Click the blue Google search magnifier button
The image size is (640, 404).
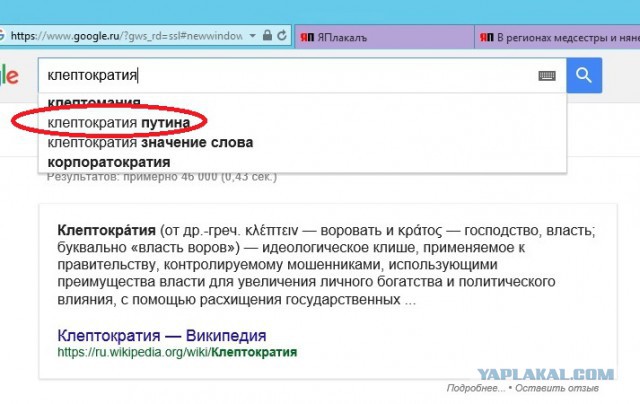(584, 75)
